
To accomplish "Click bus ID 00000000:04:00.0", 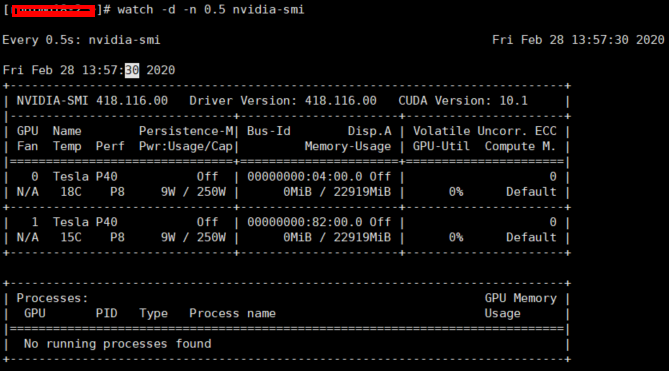I will 305,177.
